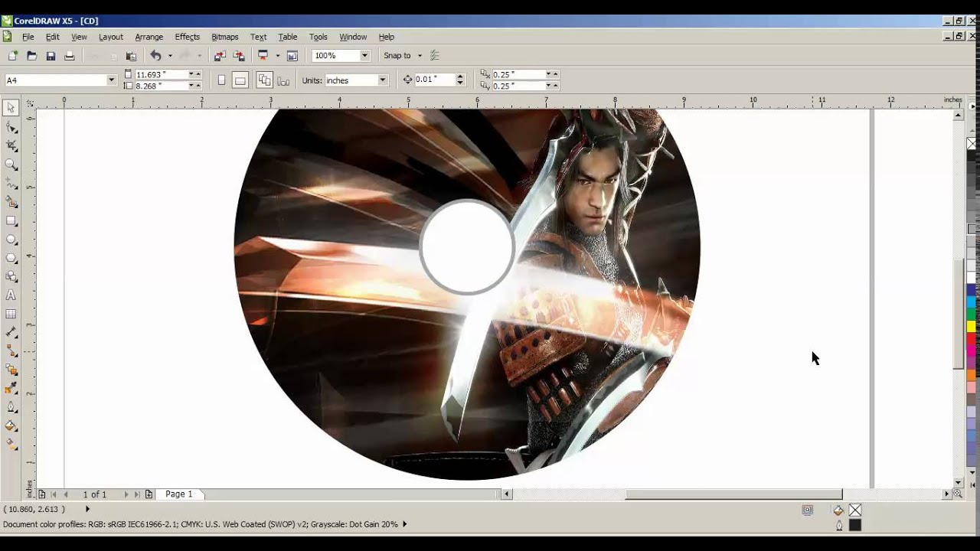Click the nudge offset field 0.01
The image size is (980, 551).
pyautogui.click(x=435, y=80)
